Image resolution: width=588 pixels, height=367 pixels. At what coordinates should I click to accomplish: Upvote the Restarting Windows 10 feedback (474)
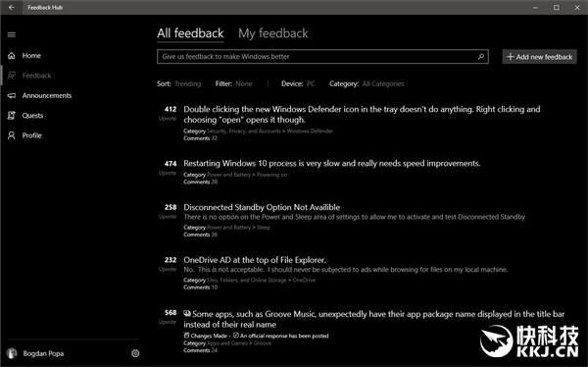pos(168,168)
